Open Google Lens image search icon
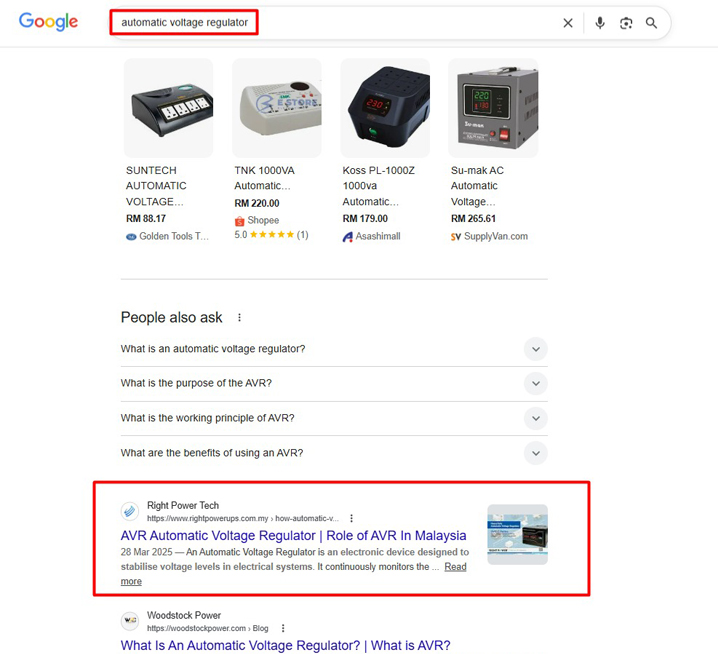 coord(626,23)
